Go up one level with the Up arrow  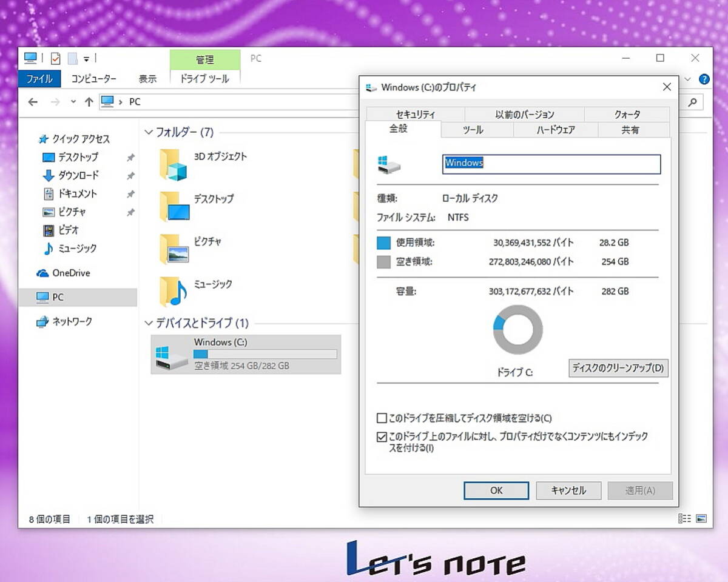[89, 102]
